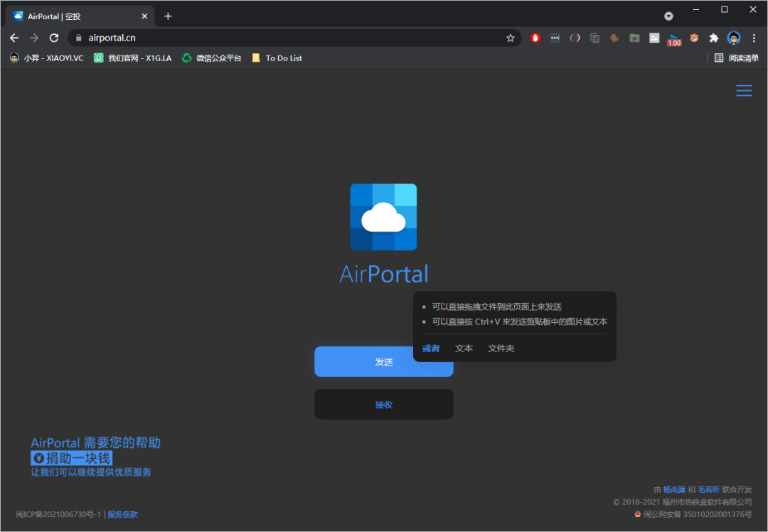
Task: Open the 我们官网 - X1G.LA bookmark
Action: tap(133, 58)
